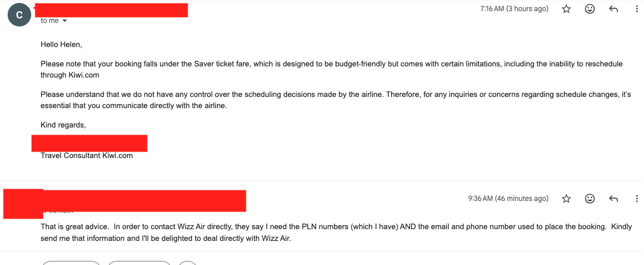
Task: Click the partially visible Reply button at bottom
Action: click(x=71, y=263)
